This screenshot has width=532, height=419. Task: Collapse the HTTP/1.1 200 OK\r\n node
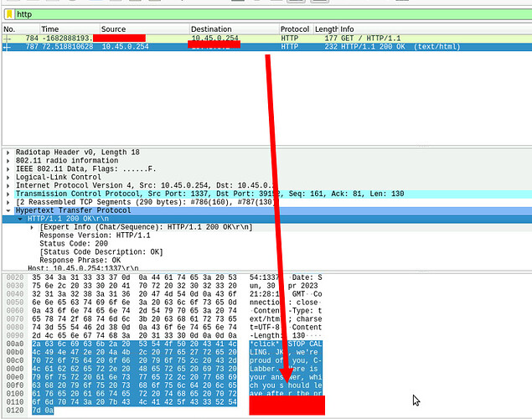[20, 219]
